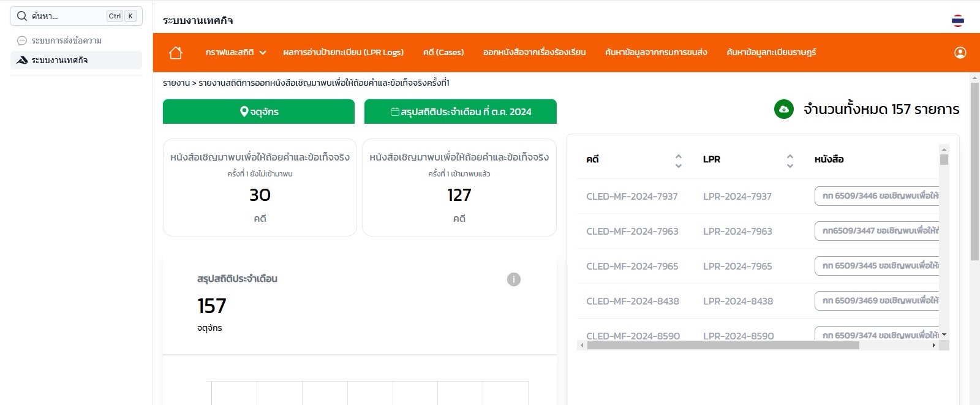Select ระบบการส่งข้อความ in sidebar

(x=76, y=40)
